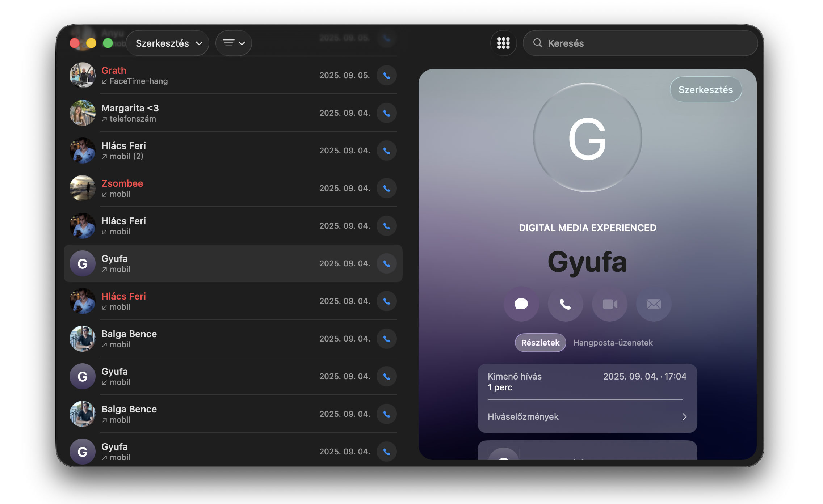
Task: Send message to Gyufa via chat bubble icon
Action: [521, 304]
